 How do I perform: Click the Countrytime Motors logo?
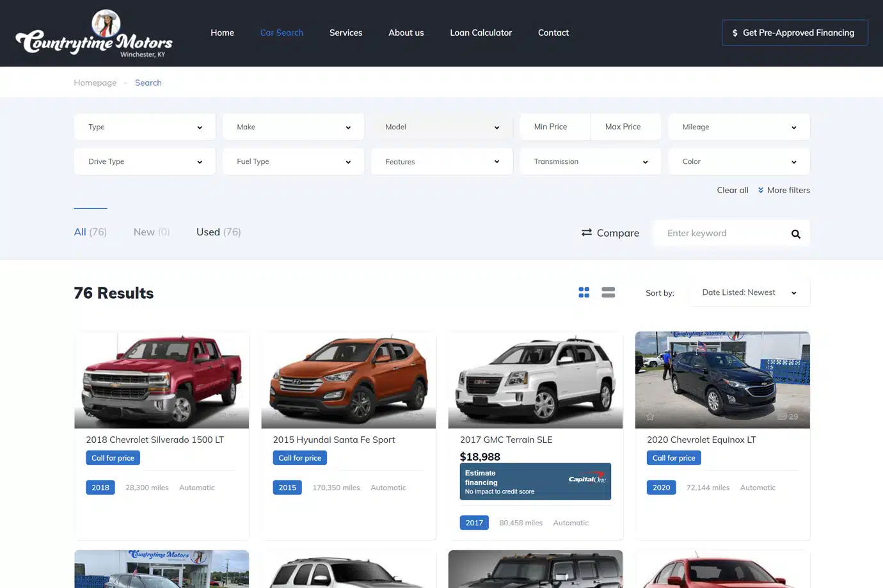point(94,34)
